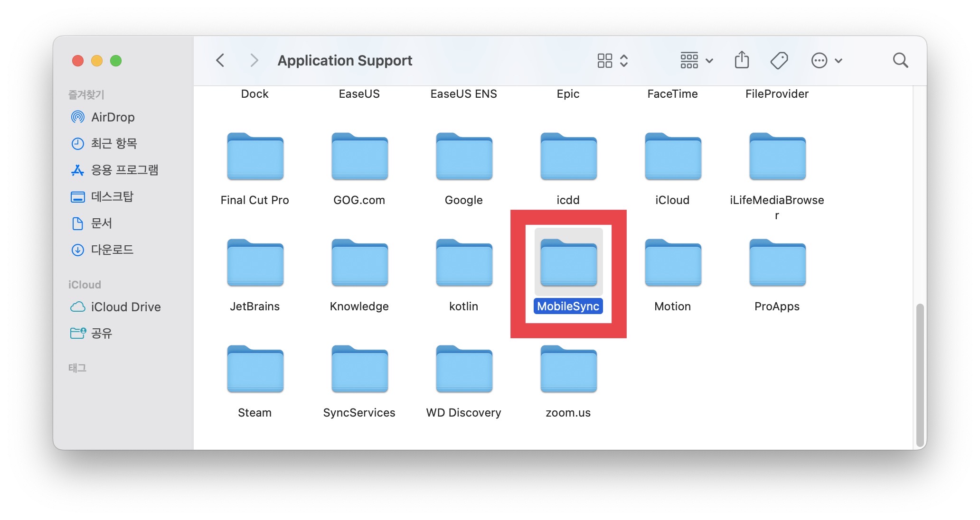Select the MobileSync folder

[x=568, y=264]
